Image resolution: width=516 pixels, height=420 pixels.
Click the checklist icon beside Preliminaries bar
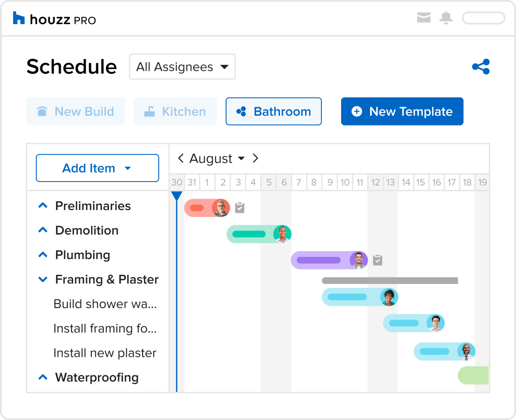coord(239,208)
